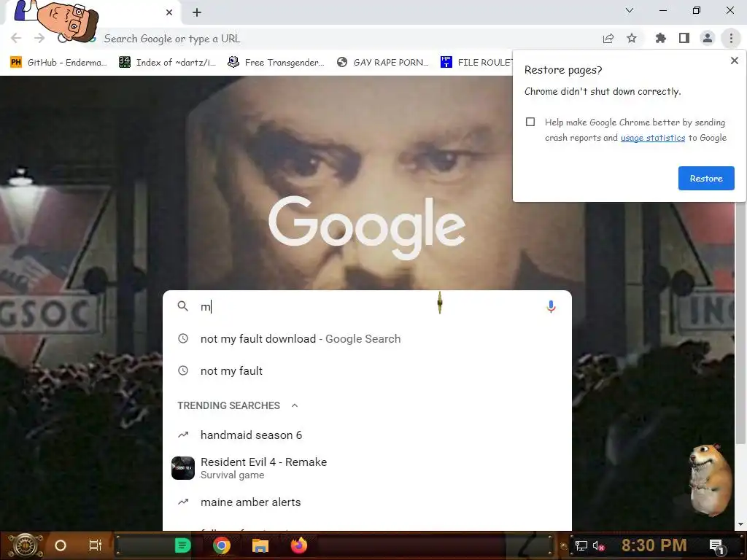Click the Google search box text field

pos(367,306)
